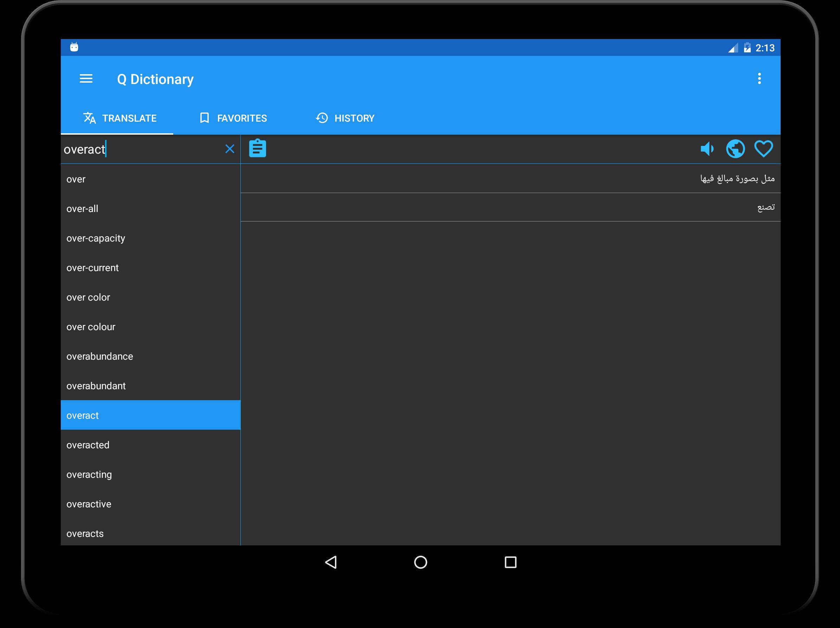The height and width of the screenshot is (628, 840).
Task: Pick 'over colour' from the list
Action: (150, 327)
